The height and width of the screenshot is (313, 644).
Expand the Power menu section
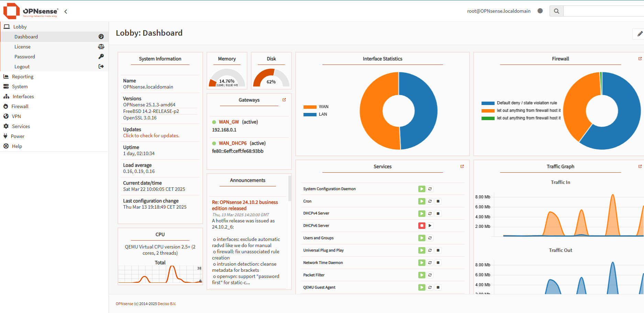[x=54, y=136]
